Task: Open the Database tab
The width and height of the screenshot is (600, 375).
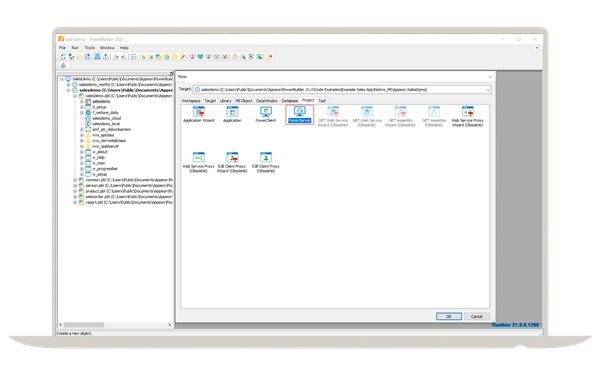Action: tap(290, 101)
